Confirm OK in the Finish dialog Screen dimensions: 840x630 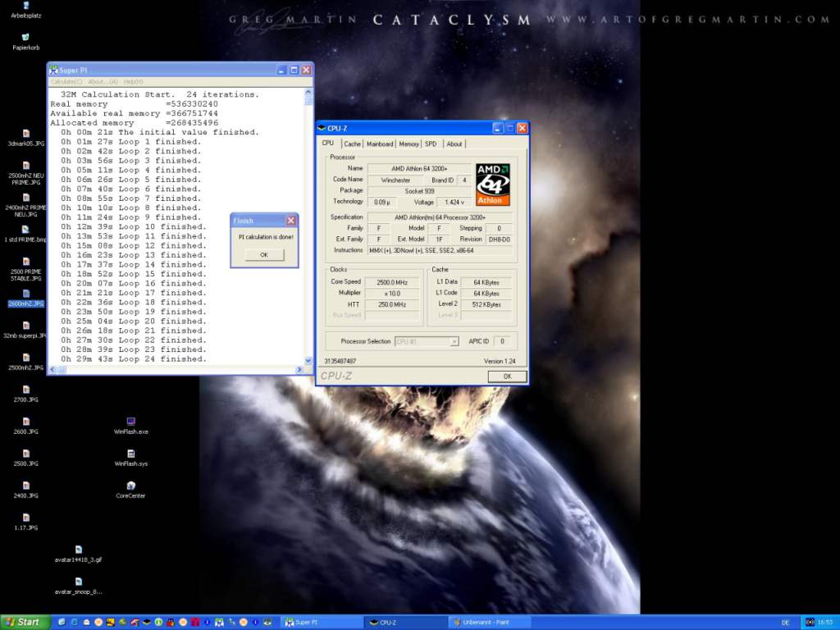tap(264, 255)
